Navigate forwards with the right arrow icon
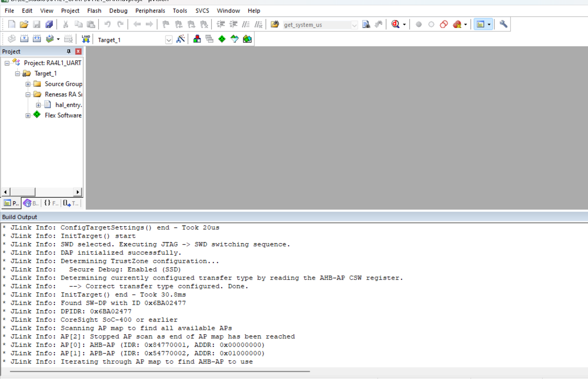The height and width of the screenshot is (379, 588). coord(150,24)
